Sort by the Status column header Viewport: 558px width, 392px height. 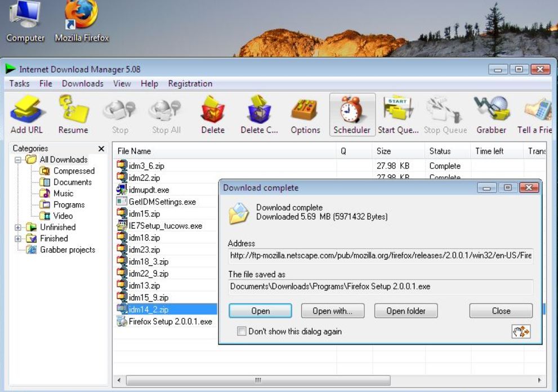pyautogui.click(x=448, y=152)
